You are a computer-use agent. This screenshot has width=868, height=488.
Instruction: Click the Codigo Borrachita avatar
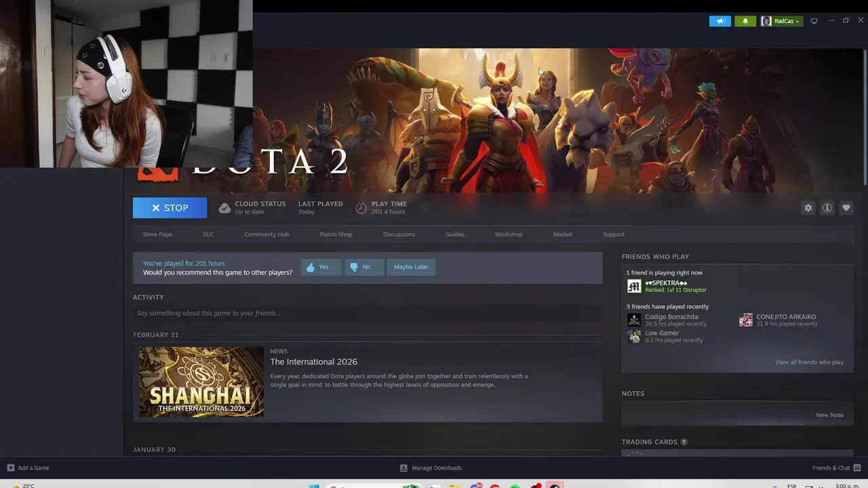click(634, 320)
